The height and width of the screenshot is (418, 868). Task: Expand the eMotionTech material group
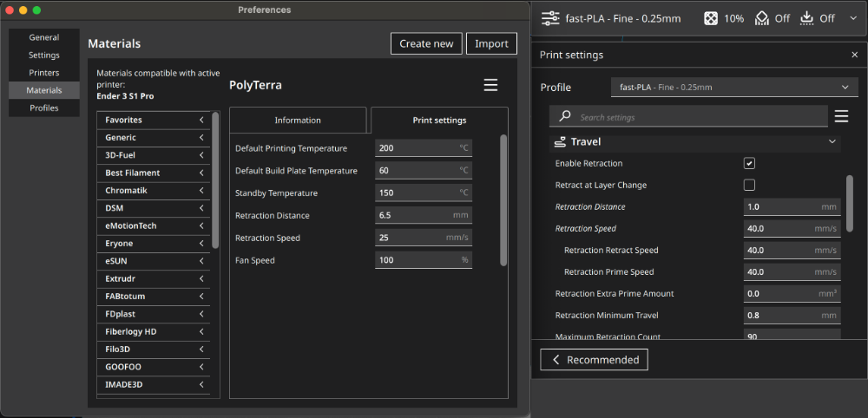click(154, 226)
